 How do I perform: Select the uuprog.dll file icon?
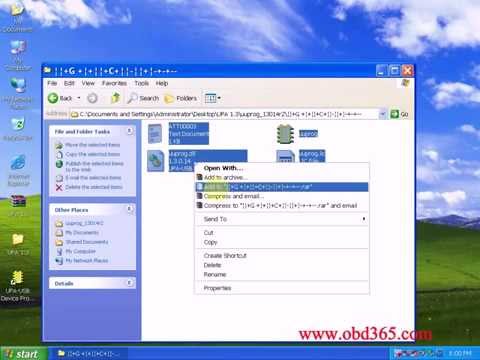click(x=156, y=161)
